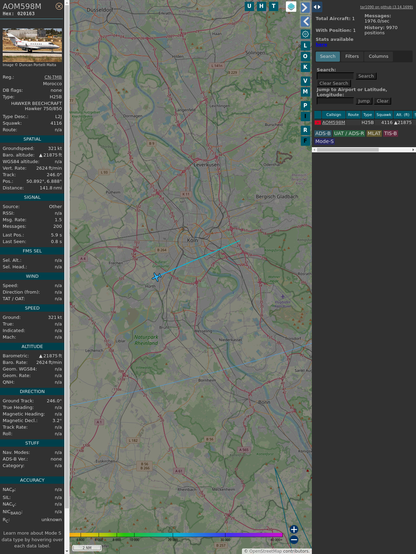Click the Clear Search button
416x554 pixels.
coord(334,83)
